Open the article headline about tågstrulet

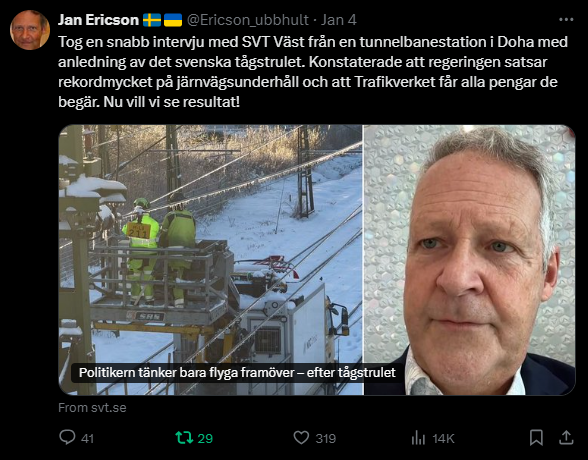coord(237,373)
